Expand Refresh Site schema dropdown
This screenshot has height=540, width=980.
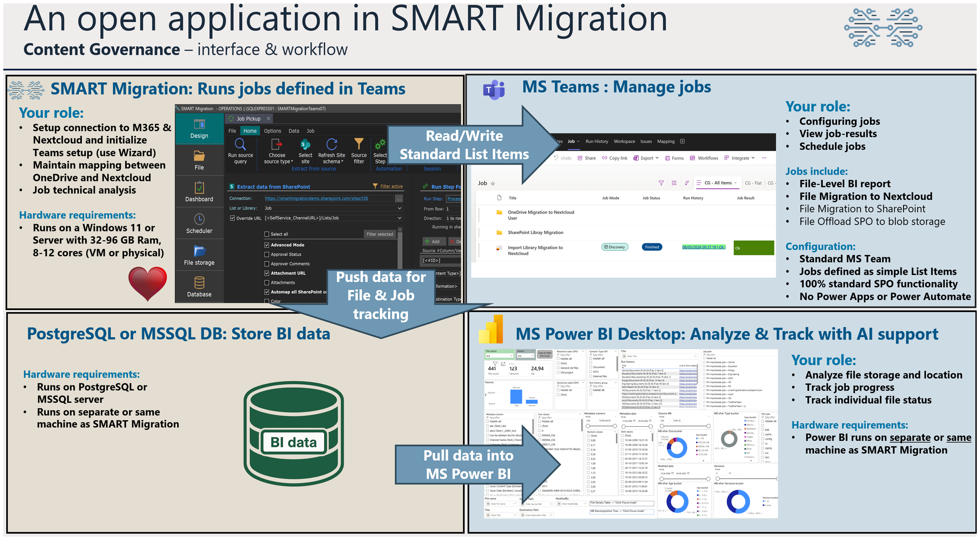(342, 162)
